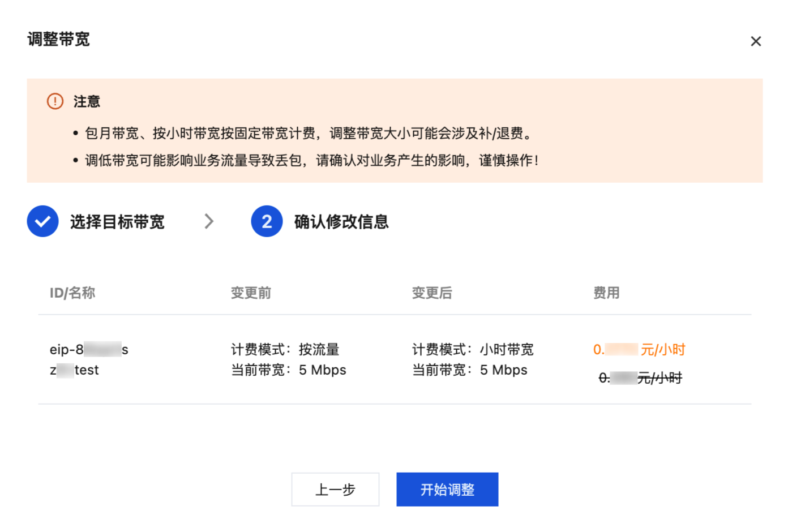Screen dimensions: 788x532
Task: Click the ID/名称 column header
Action: pos(72,293)
